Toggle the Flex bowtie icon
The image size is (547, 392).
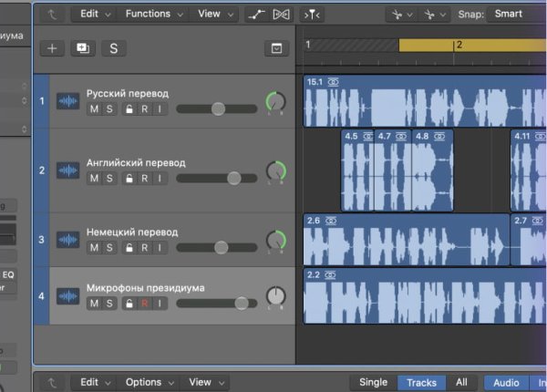click(x=281, y=15)
